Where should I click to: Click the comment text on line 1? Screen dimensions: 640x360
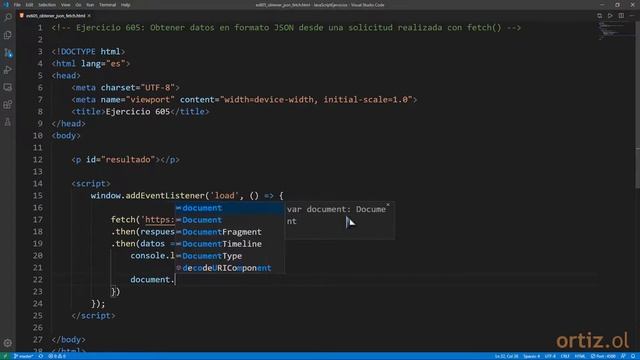coord(286,28)
